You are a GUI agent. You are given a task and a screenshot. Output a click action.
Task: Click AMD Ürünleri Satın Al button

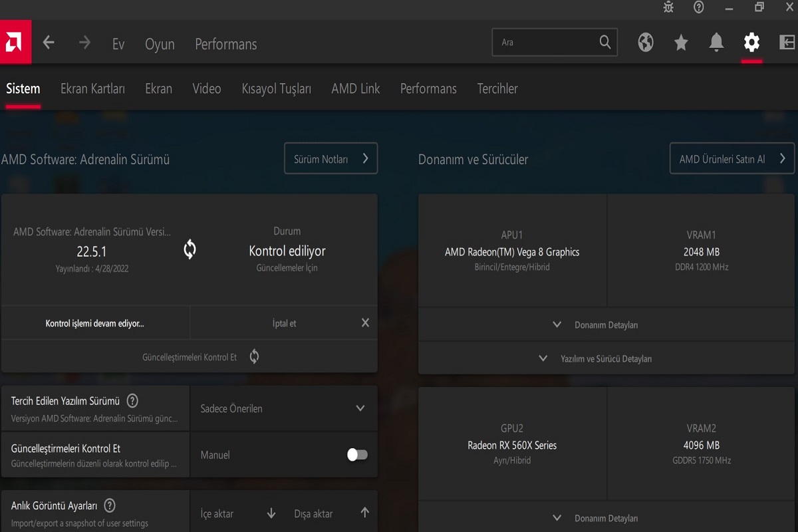731,159
